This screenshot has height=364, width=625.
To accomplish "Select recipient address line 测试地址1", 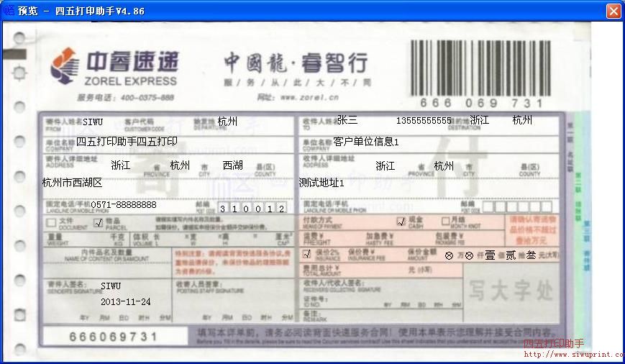I will coord(321,183).
